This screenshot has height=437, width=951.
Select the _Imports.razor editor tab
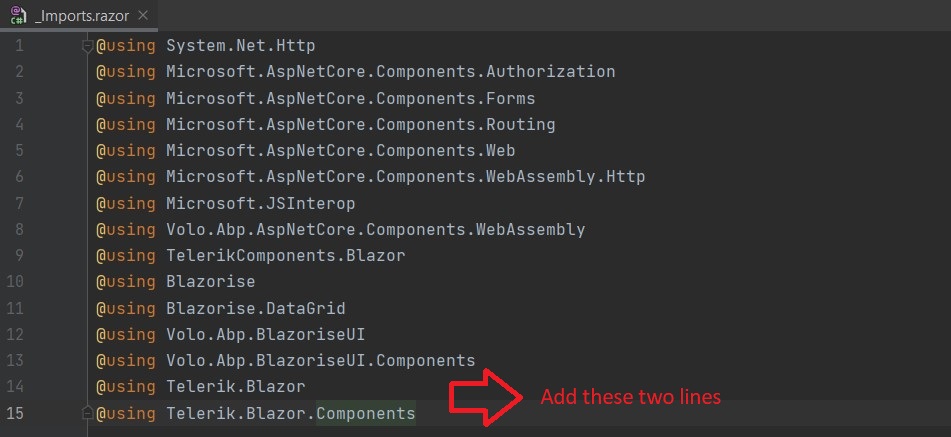pyautogui.click(x=78, y=15)
